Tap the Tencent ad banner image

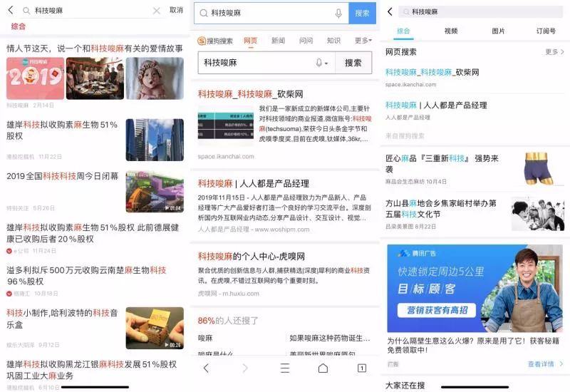click(x=475, y=288)
